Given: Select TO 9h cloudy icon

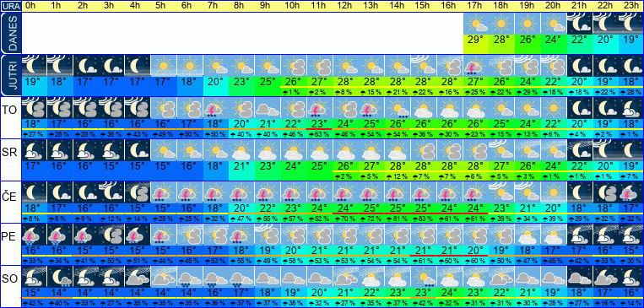Looking at the screenshot, I should point(268,108).
